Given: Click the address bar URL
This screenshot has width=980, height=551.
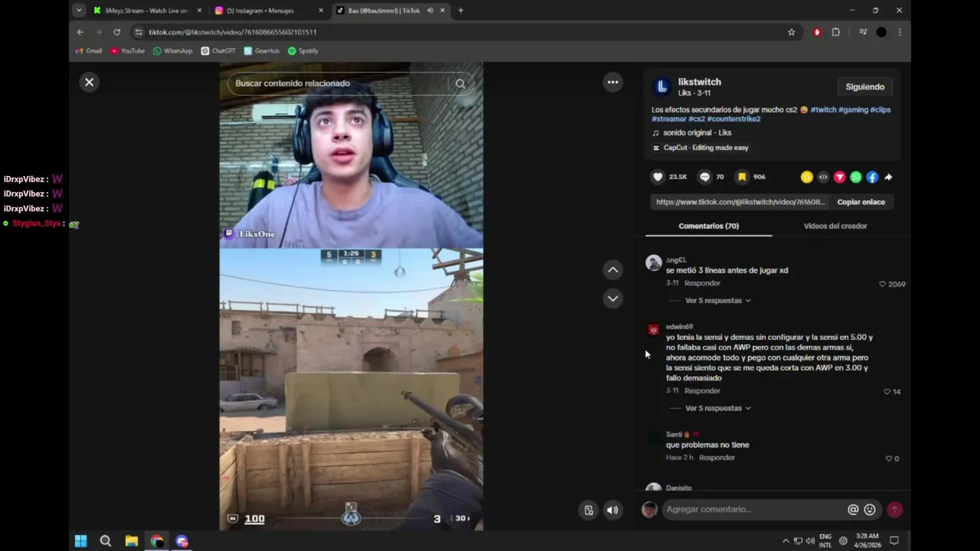Looking at the screenshot, I should coord(233,32).
